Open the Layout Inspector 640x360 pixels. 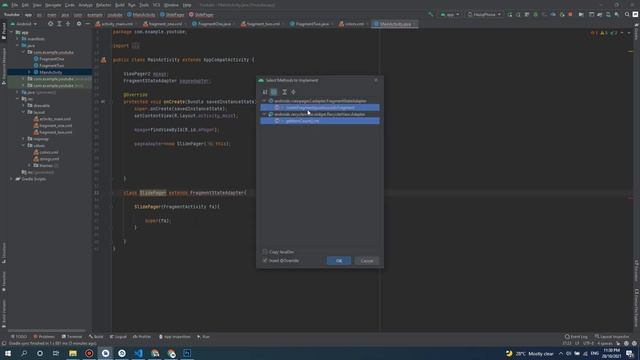click(612, 337)
